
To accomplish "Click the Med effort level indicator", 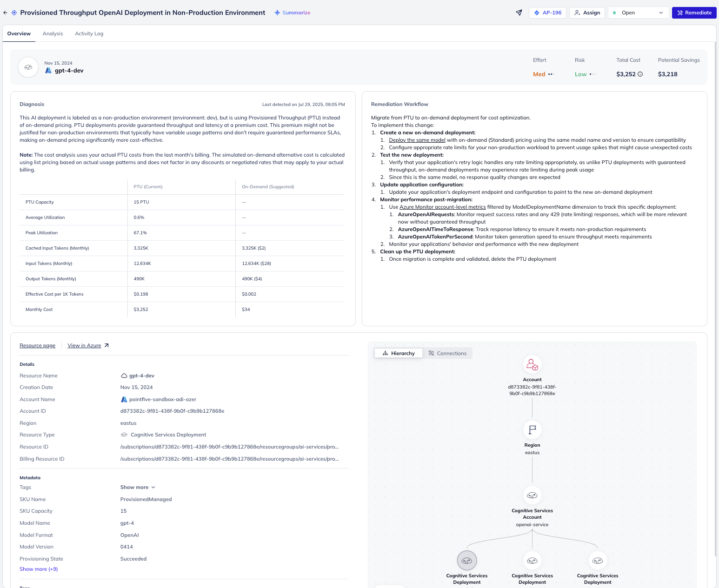I will (x=543, y=74).
